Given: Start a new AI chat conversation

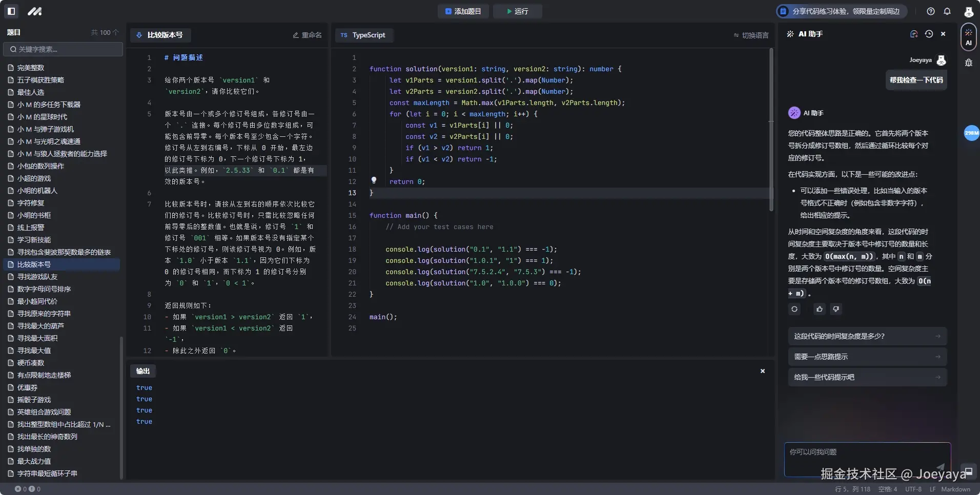Looking at the screenshot, I should [x=913, y=34].
